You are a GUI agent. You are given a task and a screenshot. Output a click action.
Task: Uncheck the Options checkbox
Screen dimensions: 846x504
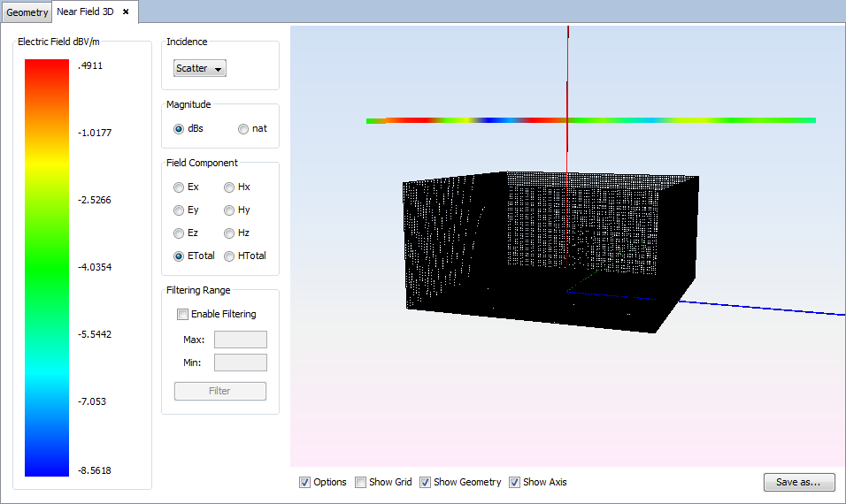305,482
